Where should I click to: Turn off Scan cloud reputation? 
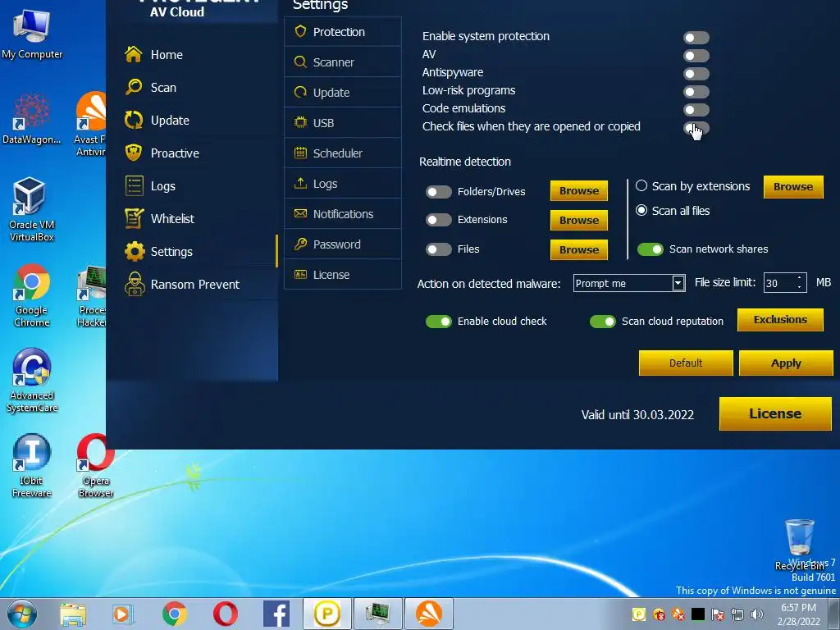(602, 322)
